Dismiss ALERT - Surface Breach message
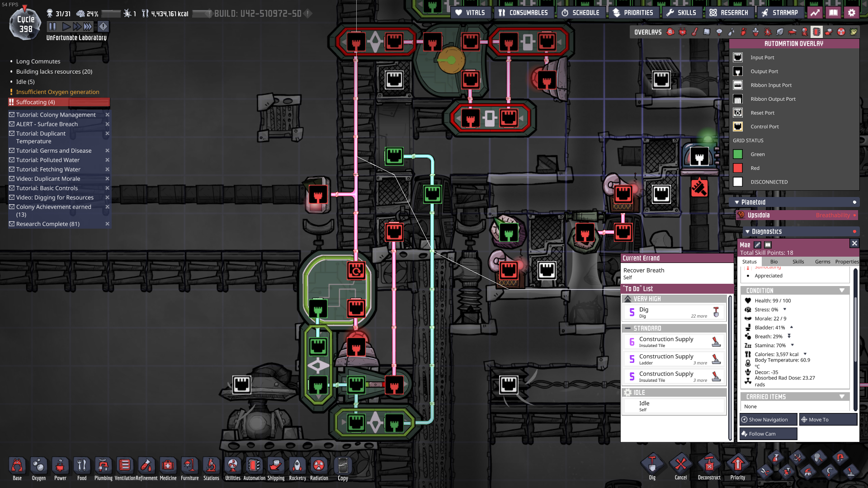Image resolution: width=868 pixels, height=488 pixels. click(x=108, y=124)
